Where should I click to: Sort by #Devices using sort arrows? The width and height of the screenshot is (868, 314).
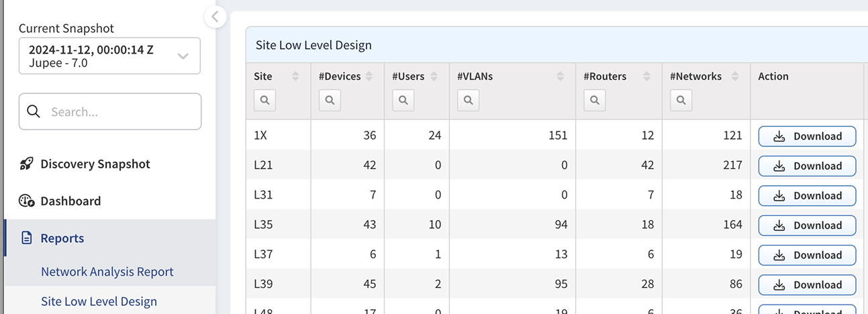point(369,76)
